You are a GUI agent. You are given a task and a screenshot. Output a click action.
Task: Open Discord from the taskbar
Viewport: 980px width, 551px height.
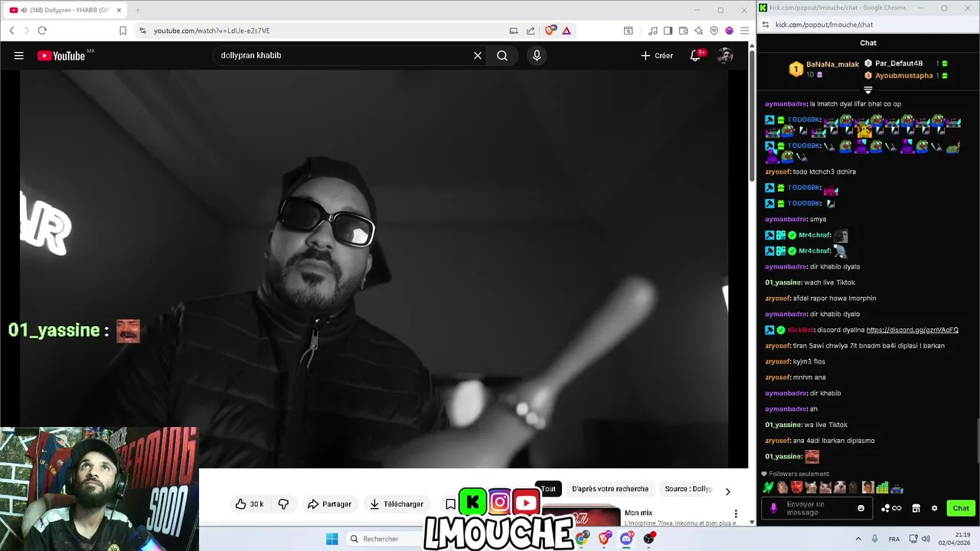click(626, 539)
